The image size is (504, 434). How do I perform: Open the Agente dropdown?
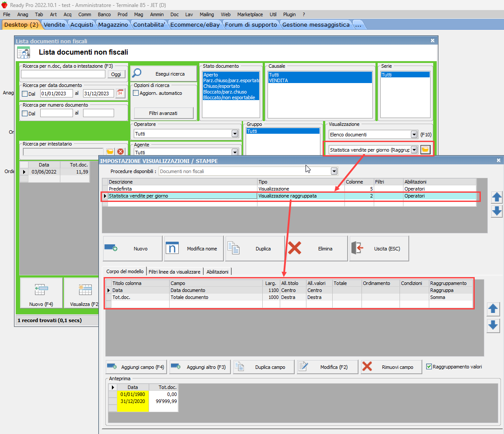point(235,152)
